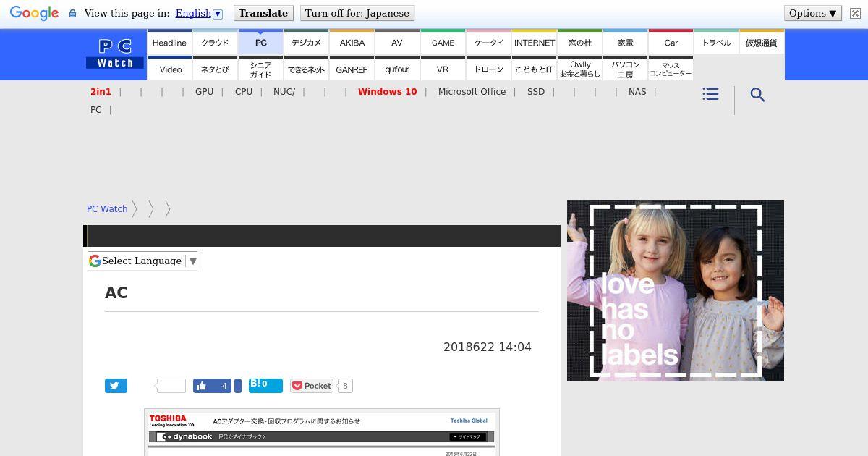The height and width of the screenshot is (456, 868).
Task: Open the ネタとぴ tab
Action: 215,69
